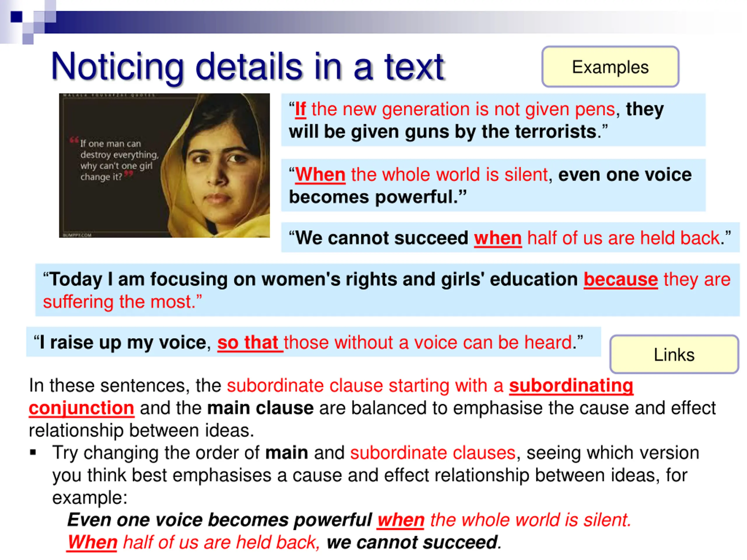
Task: Open the Links button
Action: [x=674, y=354]
